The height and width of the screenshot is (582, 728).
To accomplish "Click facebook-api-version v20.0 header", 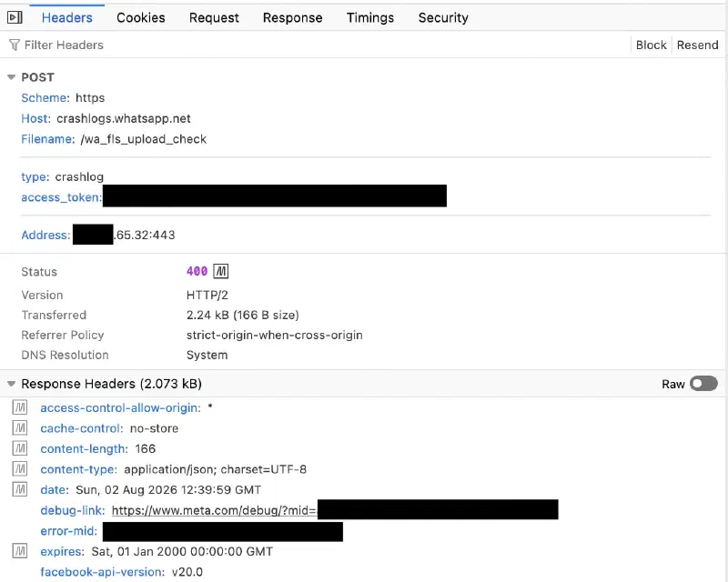I will pos(122,572).
